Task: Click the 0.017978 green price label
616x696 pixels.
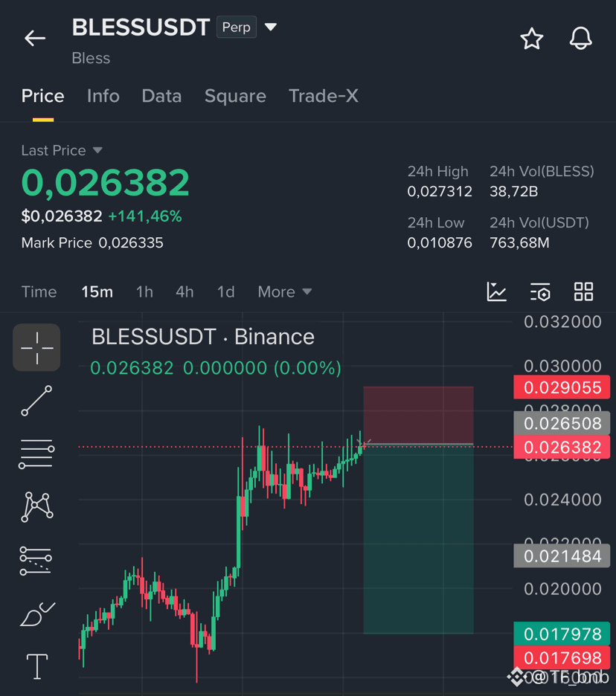Action: (x=562, y=634)
